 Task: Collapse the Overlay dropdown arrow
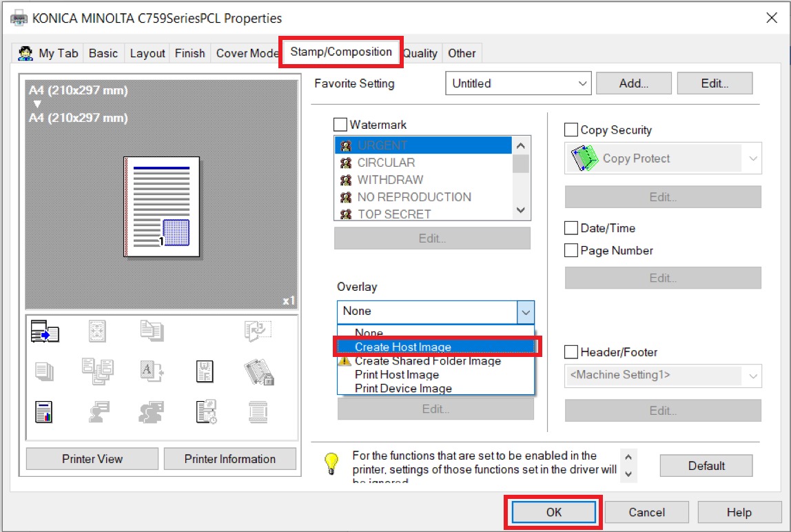[526, 312]
